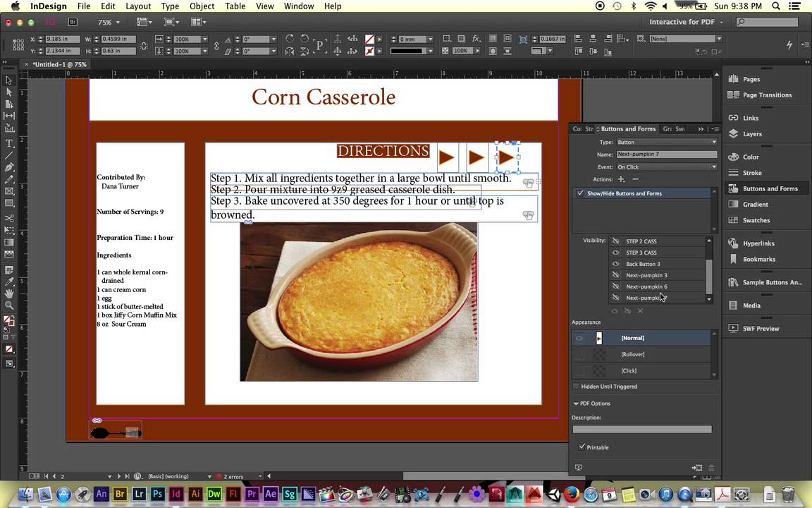812x508 pixels.
Task: Open the Buttons and Forms panel menu
Action: 715,129
